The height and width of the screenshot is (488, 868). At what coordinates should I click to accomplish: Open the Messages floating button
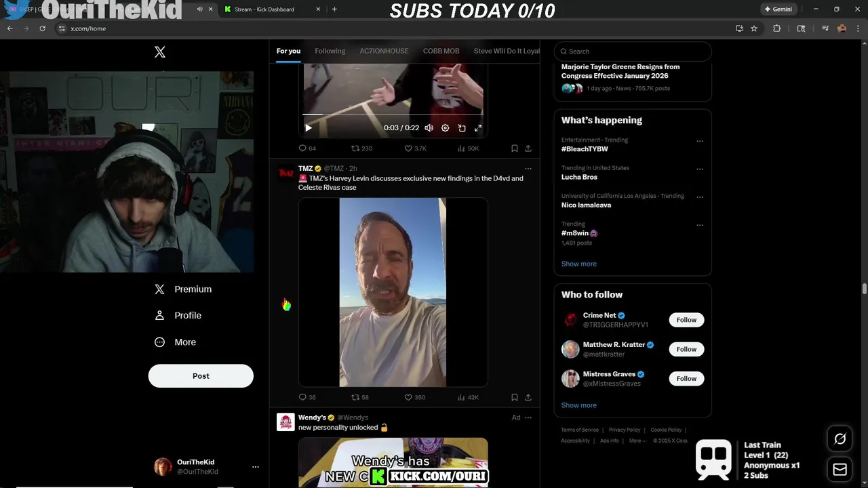coord(840,469)
